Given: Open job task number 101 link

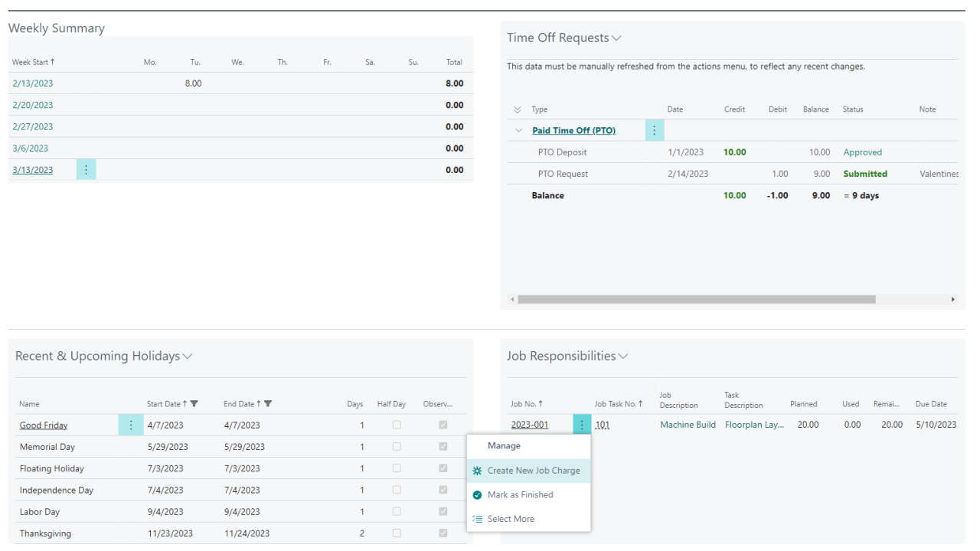Looking at the screenshot, I should click(602, 425).
